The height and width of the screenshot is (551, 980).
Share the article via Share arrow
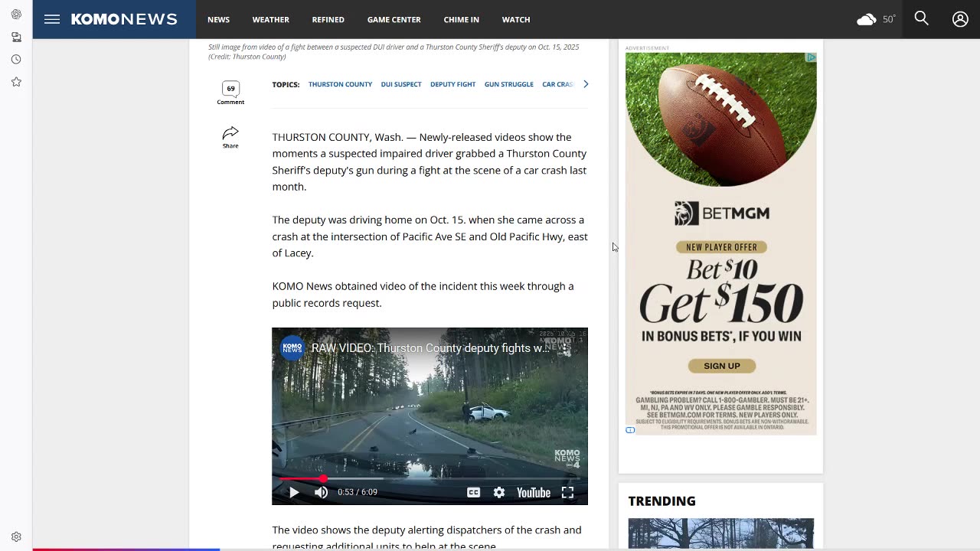tap(230, 137)
